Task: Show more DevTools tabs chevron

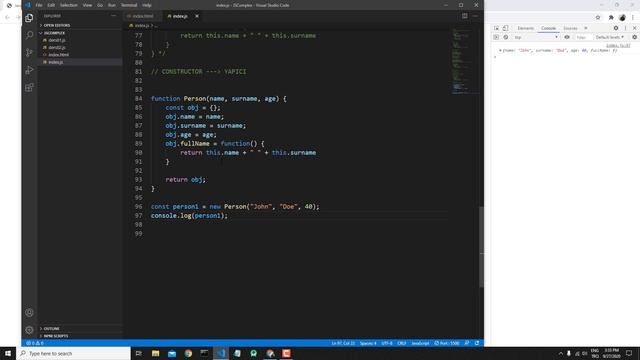Action: coord(586,28)
